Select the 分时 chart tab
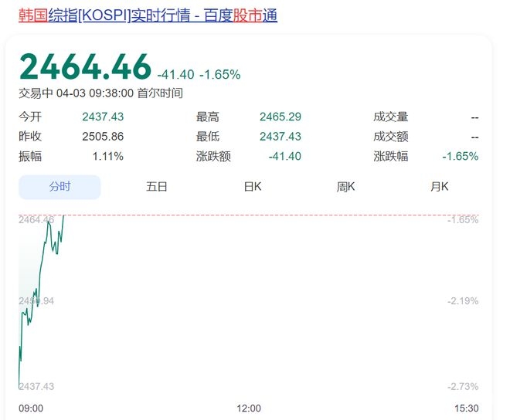The width and height of the screenshot is (510, 420). pyautogui.click(x=59, y=187)
